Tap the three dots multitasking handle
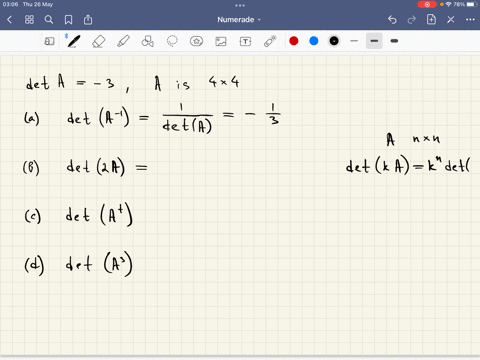The height and width of the screenshot is (360, 480). (240, 5)
